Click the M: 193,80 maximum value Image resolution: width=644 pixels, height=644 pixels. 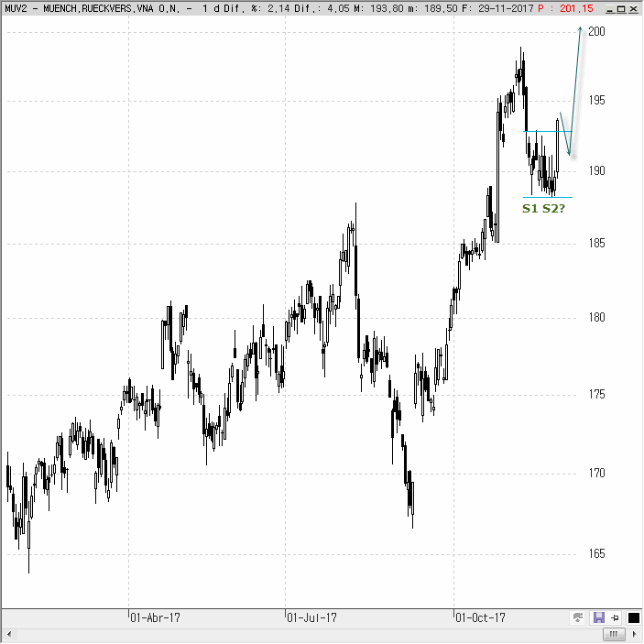coord(378,8)
